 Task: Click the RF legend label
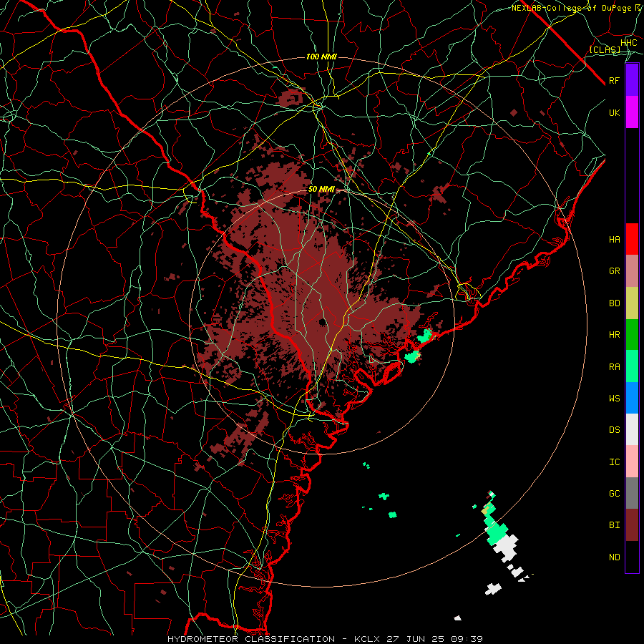click(x=614, y=80)
